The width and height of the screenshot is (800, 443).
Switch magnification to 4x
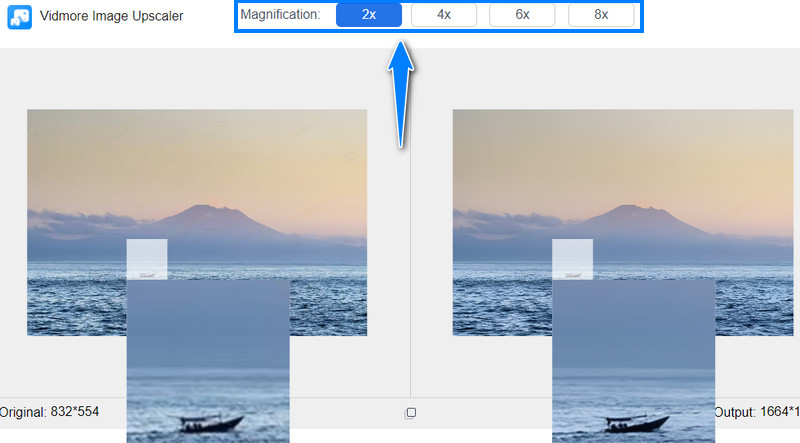pyautogui.click(x=444, y=15)
